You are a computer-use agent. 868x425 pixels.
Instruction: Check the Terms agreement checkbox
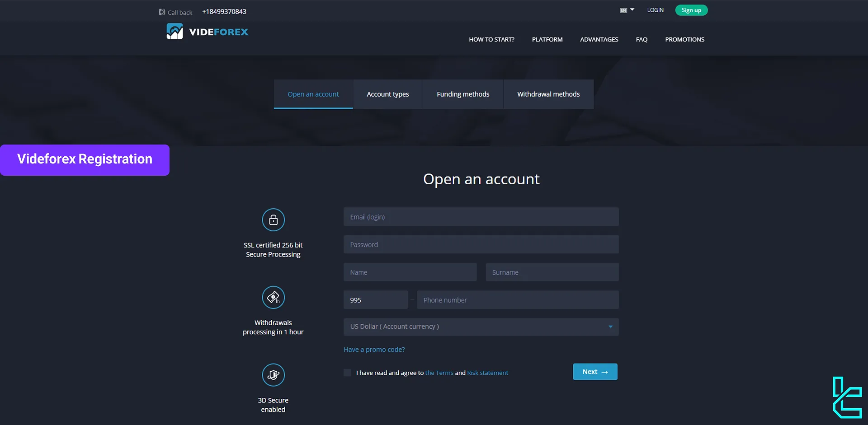click(x=347, y=373)
